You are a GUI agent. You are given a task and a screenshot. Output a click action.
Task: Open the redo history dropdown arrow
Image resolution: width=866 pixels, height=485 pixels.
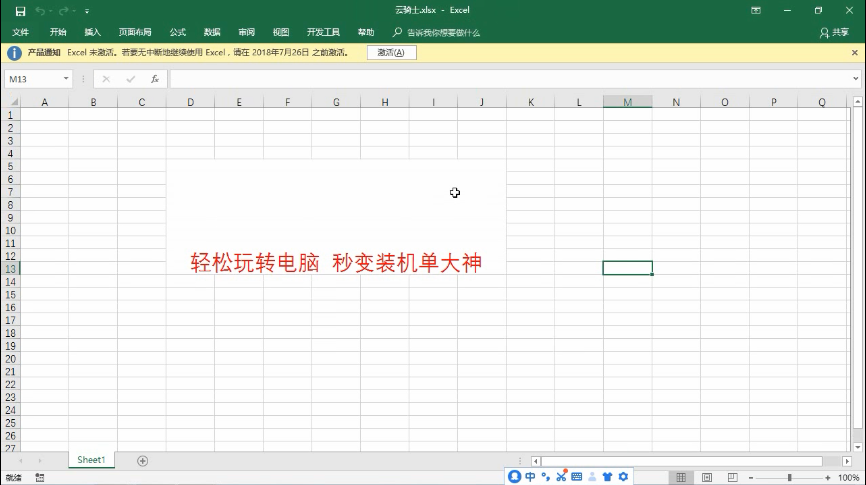click(x=74, y=11)
